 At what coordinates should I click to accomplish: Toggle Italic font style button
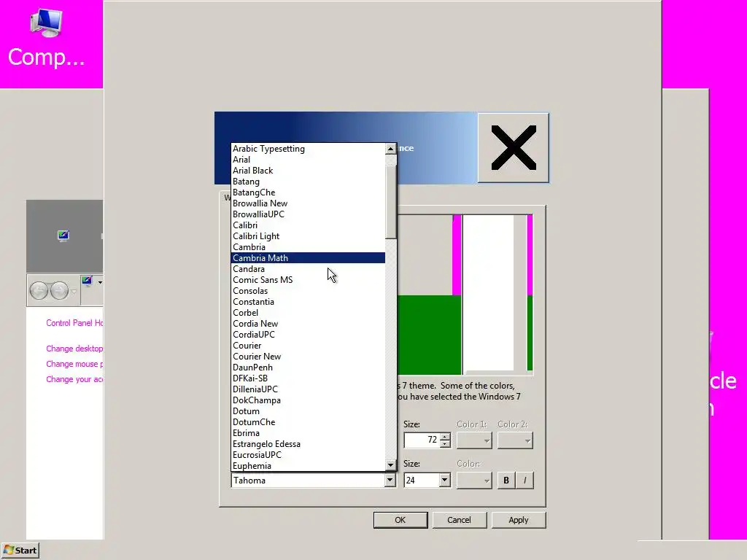tap(525, 480)
